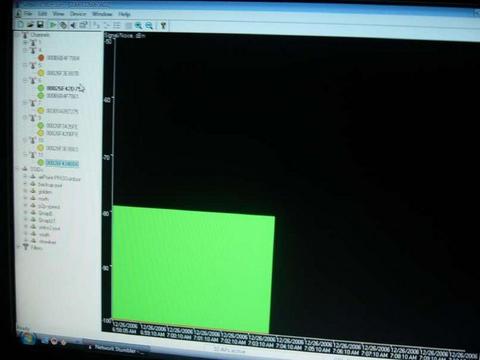
Task: Open the Help menu
Action: [124, 14]
